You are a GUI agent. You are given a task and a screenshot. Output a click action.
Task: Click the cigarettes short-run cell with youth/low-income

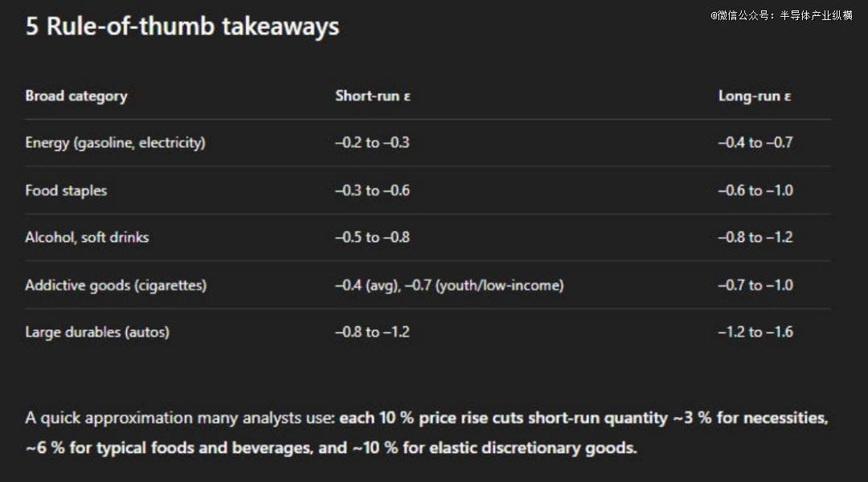pos(449,285)
